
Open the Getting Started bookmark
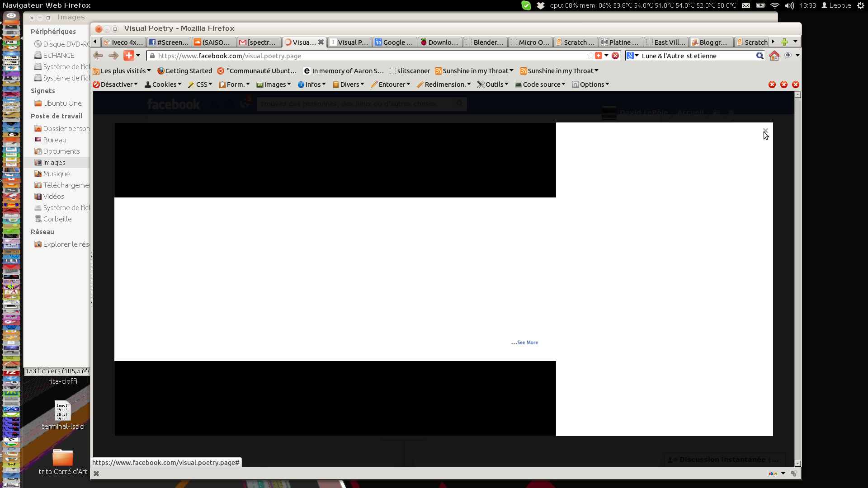pos(184,71)
